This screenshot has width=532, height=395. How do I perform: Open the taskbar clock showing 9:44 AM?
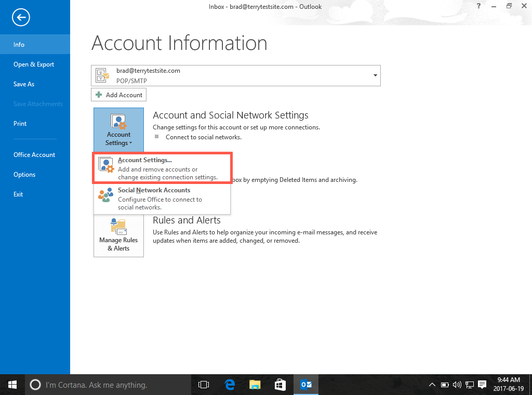[x=509, y=384]
